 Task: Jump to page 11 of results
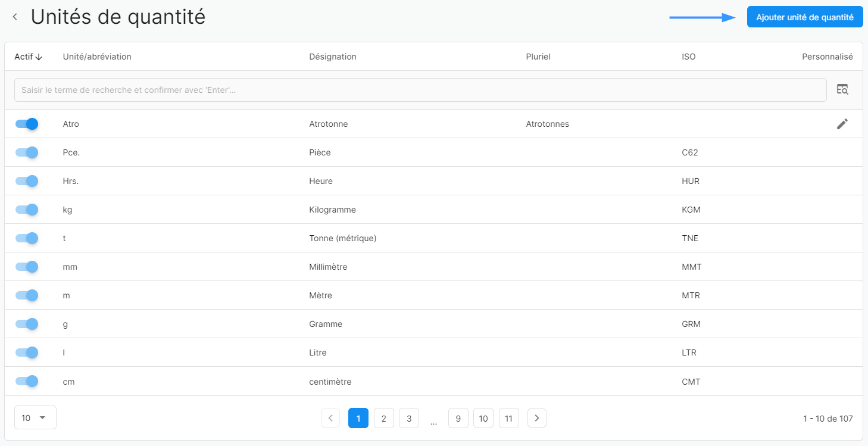(x=508, y=418)
